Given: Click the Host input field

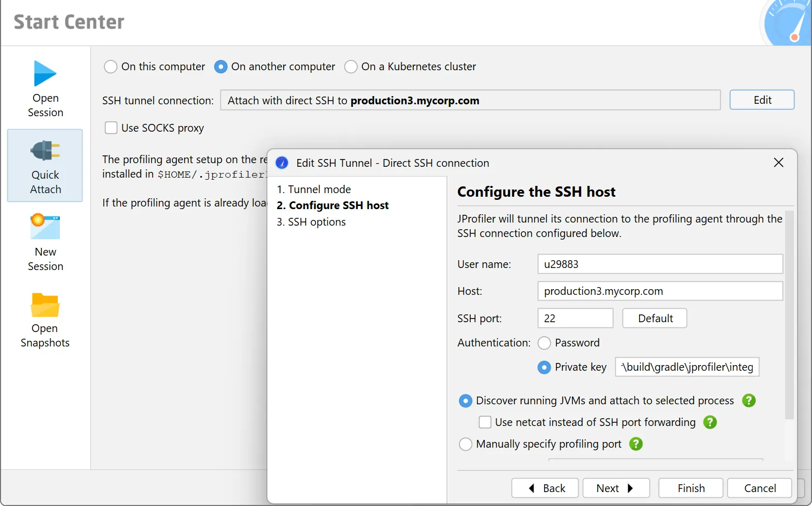Looking at the screenshot, I should (x=660, y=291).
